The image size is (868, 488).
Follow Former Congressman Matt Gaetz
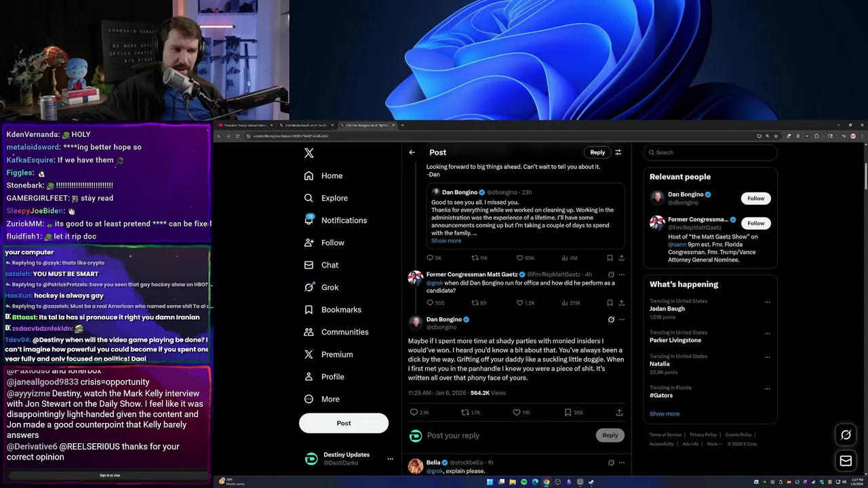click(x=756, y=223)
